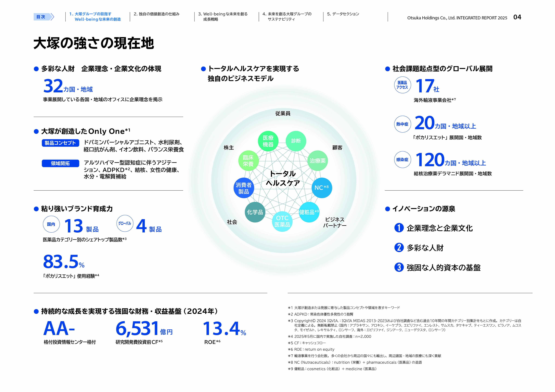Click numbered bullet 3 強固な人的資本の基盤
Image resolution: width=555 pixels, height=392 pixels.
tap(438, 268)
